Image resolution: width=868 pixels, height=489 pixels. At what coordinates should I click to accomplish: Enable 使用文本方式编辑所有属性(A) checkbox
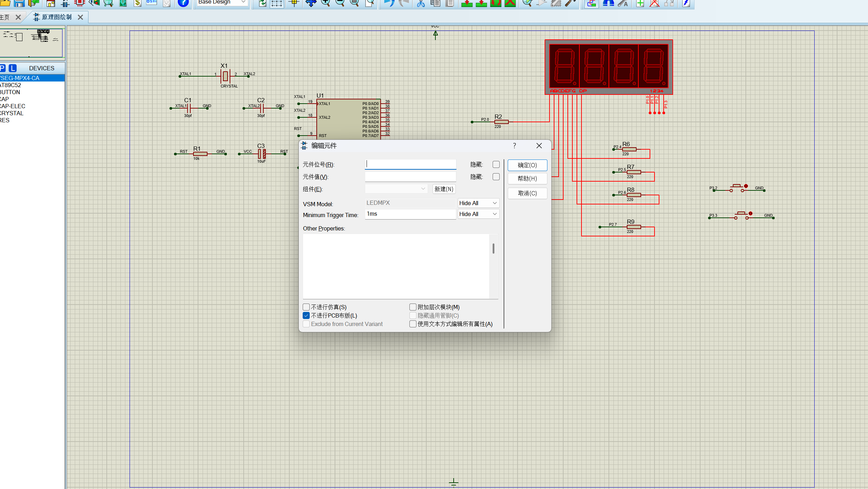[x=413, y=324]
